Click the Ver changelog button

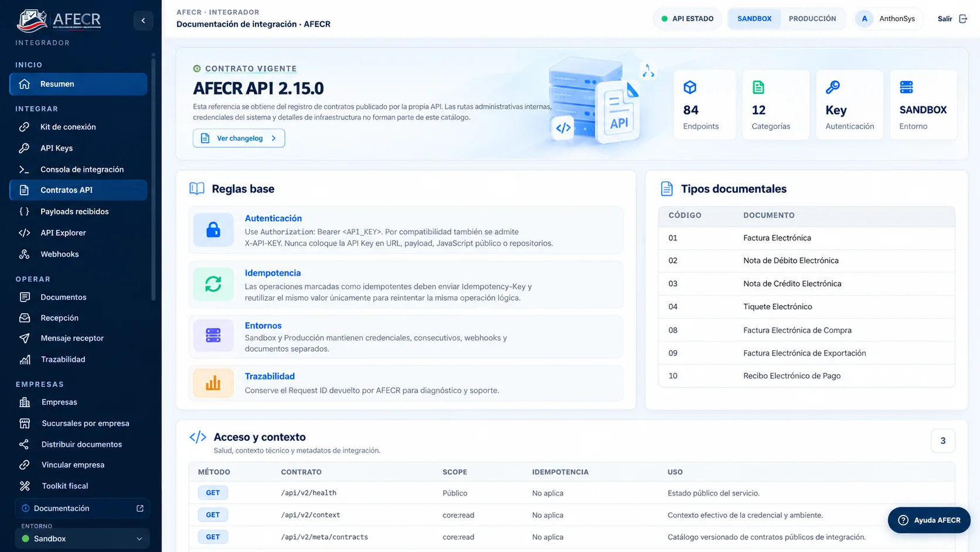(x=239, y=138)
